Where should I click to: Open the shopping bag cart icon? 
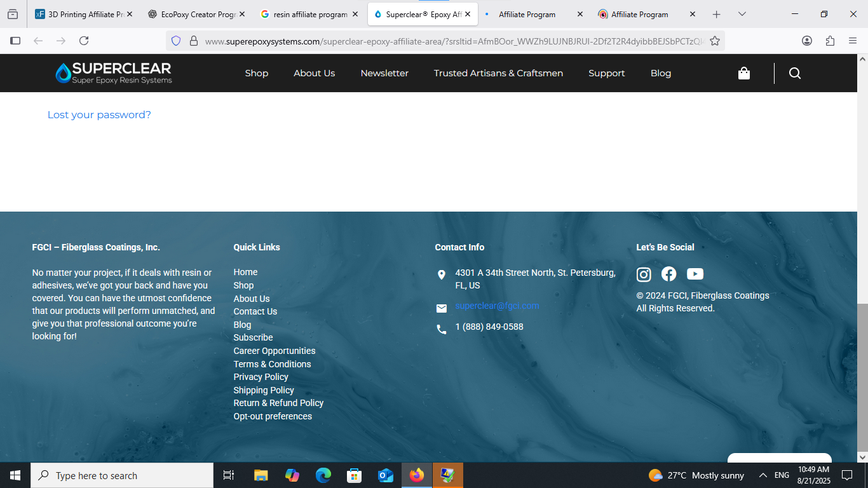click(744, 73)
